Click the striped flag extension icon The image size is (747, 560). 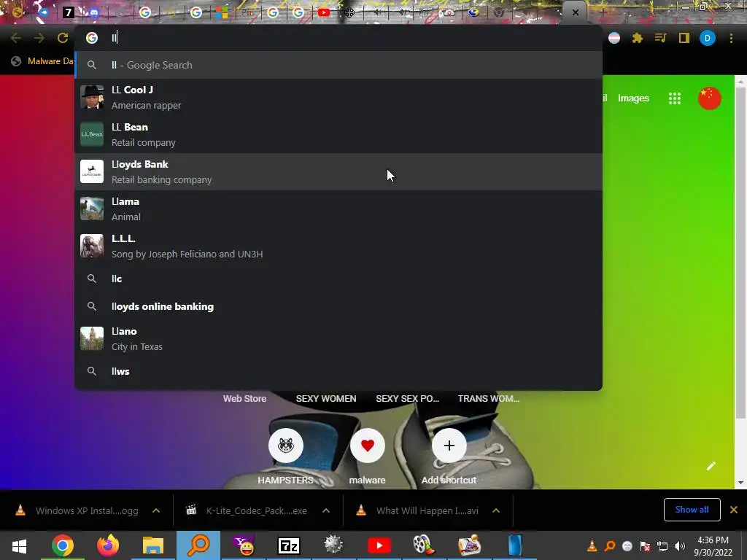pos(614,38)
